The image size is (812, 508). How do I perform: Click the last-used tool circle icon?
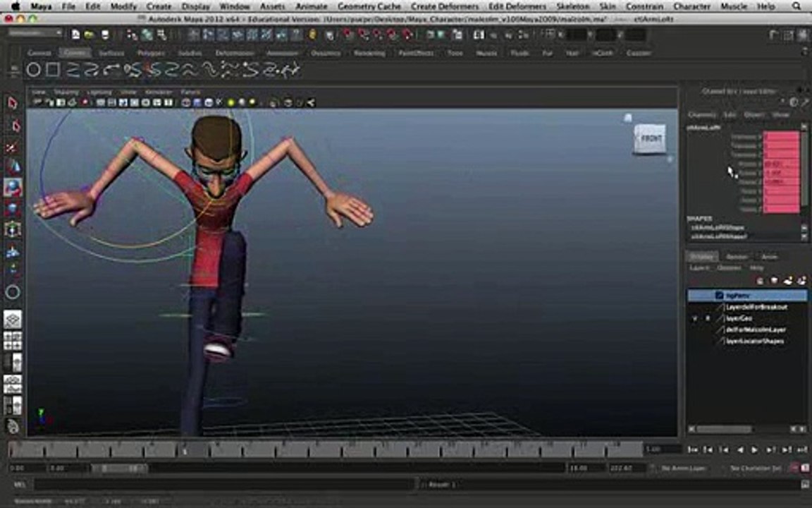click(x=13, y=292)
